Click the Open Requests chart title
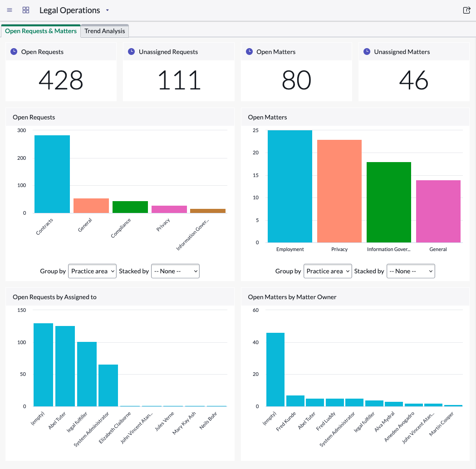Viewport: 476px width, 469px height. [34, 117]
